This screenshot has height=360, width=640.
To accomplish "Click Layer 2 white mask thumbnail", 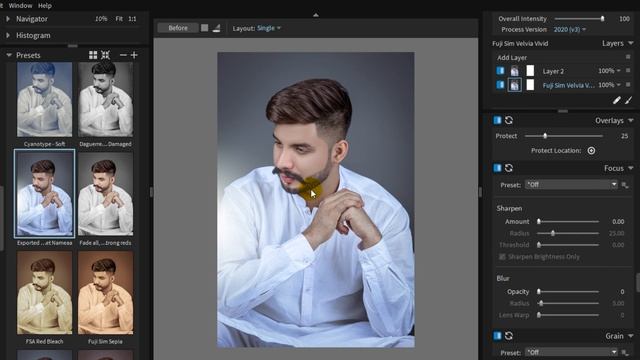I will click(530, 71).
